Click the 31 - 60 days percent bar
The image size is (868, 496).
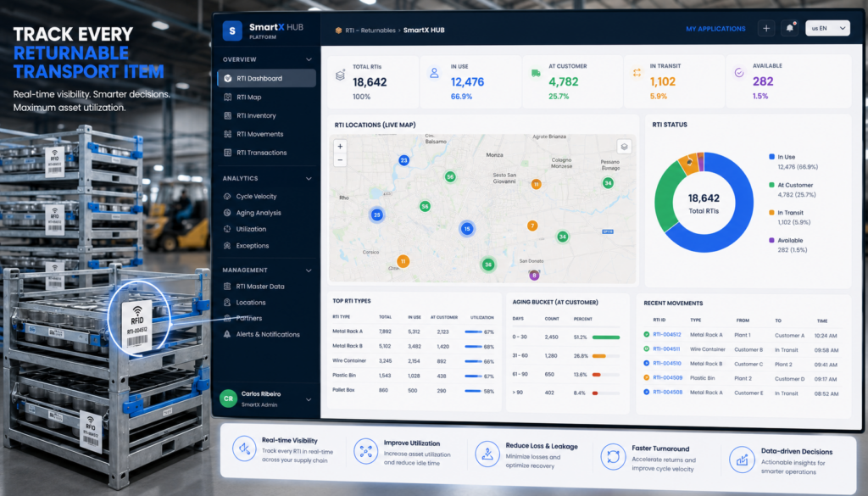606,356
